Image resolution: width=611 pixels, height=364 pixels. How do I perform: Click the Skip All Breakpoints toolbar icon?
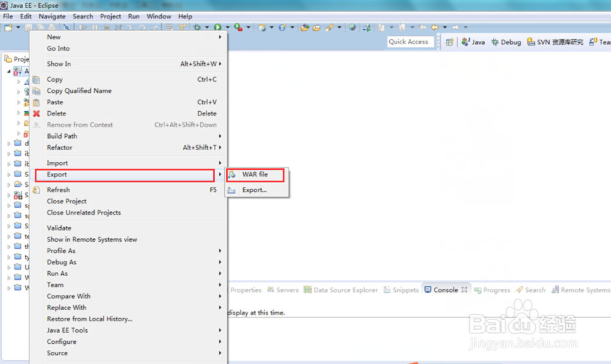pos(67,27)
